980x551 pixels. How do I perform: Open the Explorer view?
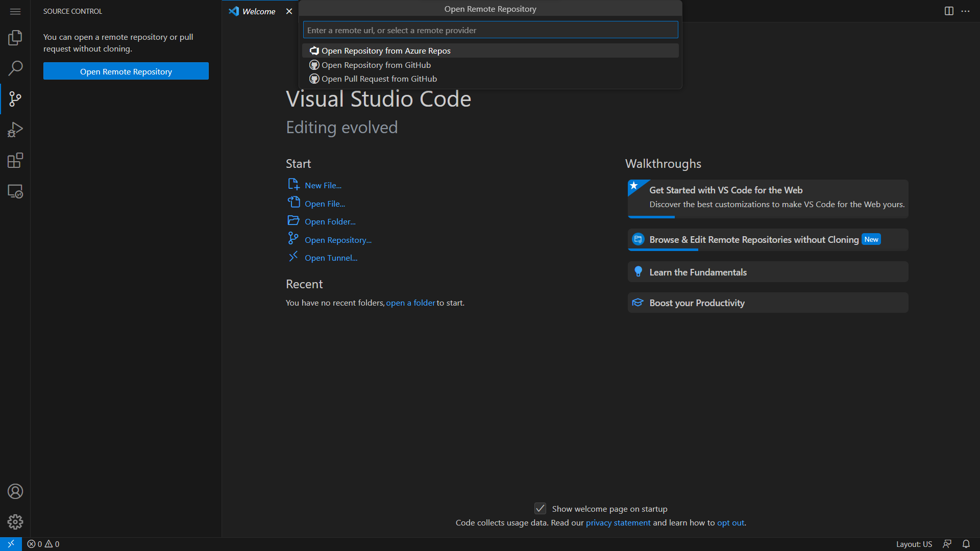pos(15,37)
